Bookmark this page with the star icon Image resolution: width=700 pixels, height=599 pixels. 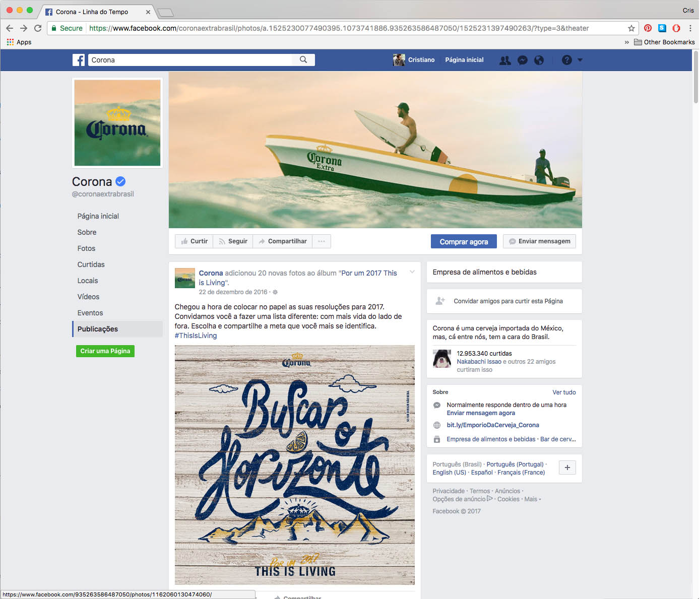(x=631, y=28)
